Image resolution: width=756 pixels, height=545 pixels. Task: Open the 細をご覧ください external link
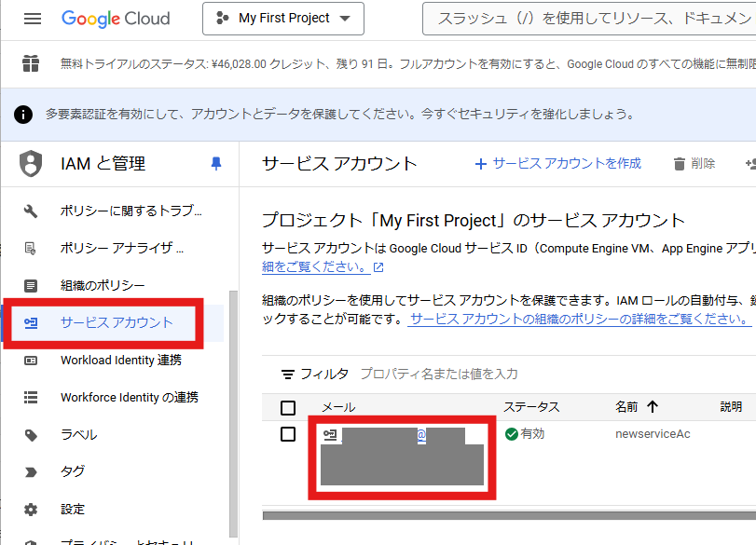click(x=323, y=267)
